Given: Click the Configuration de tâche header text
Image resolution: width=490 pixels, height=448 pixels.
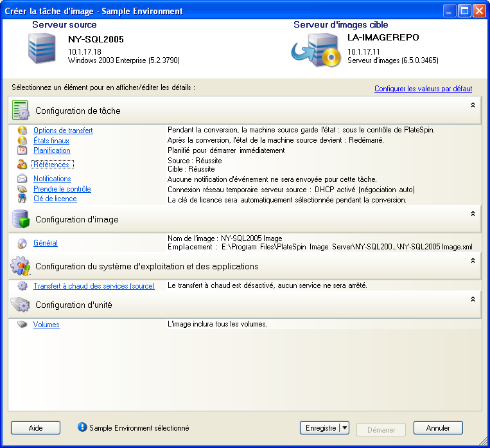Looking at the screenshot, I should [78, 111].
